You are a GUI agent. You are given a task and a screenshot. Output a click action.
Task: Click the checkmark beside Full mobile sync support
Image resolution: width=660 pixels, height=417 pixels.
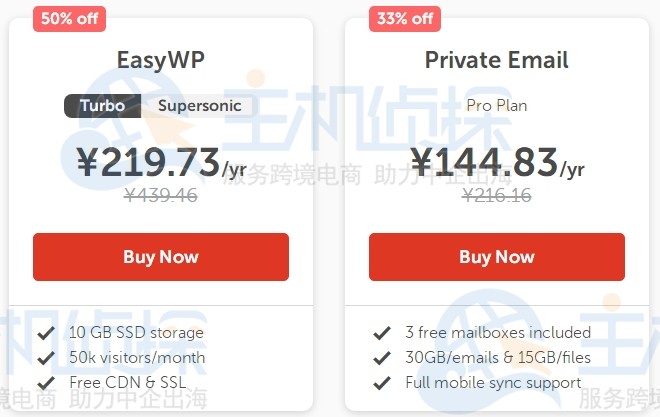pyautogui.click(x=381, y=383)
